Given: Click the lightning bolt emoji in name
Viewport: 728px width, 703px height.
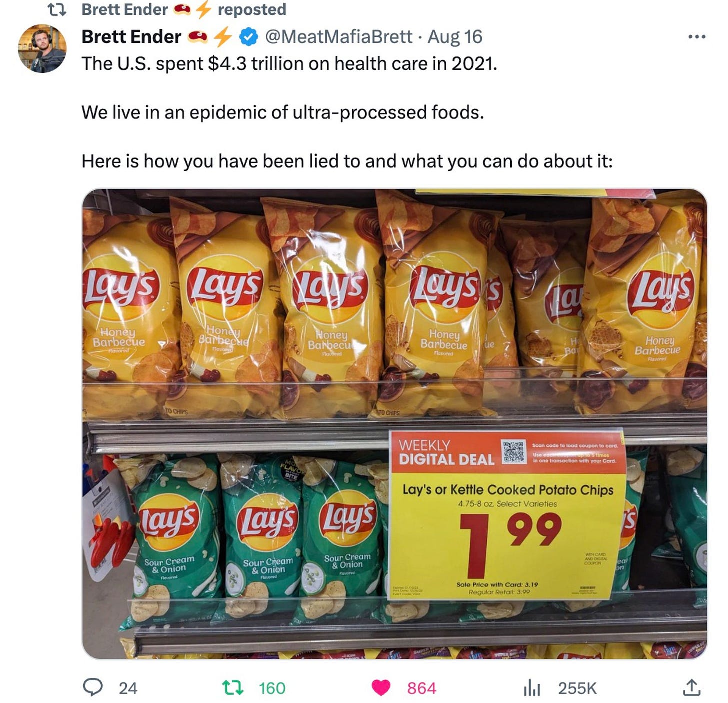Looking at the screenshot, I should coord(222,36).
